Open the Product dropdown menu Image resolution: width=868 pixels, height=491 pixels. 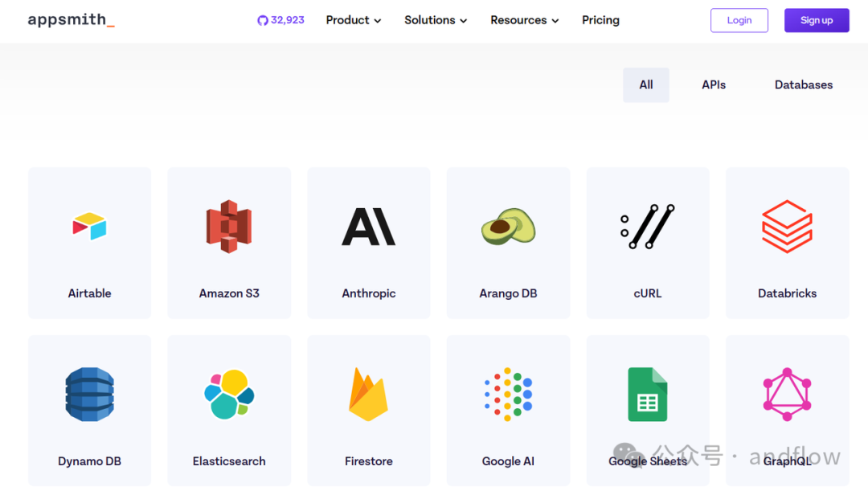click(x=353, y=20)
